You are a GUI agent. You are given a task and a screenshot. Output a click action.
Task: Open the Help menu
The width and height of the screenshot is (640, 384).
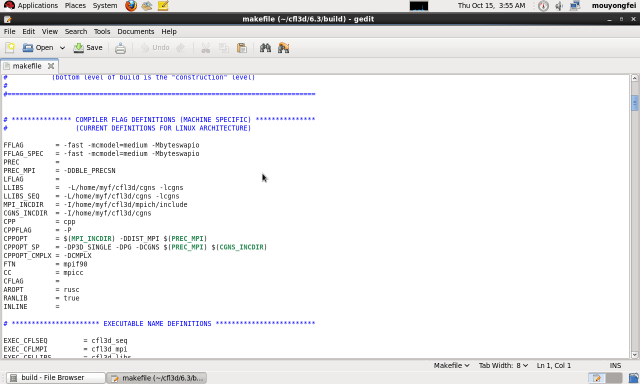[169, 31]
